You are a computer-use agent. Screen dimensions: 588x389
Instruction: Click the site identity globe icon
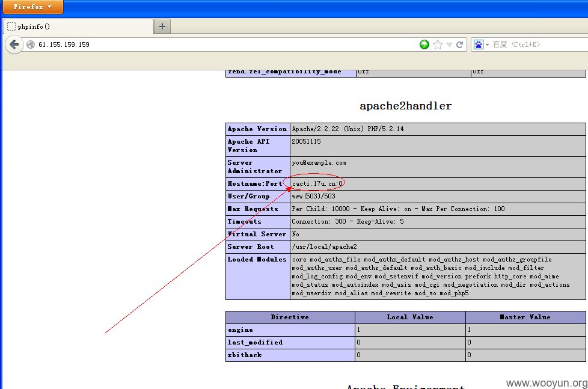[31, 44]
